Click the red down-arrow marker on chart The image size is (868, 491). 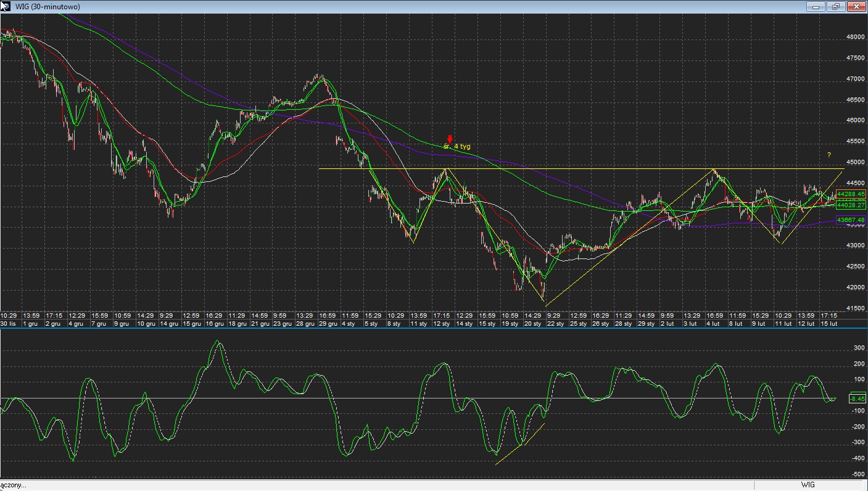[450, 139]
